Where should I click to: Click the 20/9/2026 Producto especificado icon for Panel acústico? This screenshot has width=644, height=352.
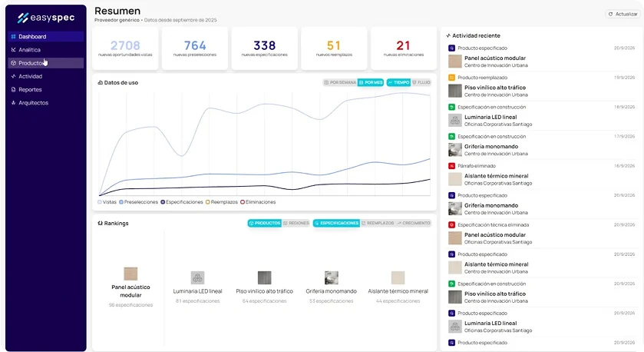(452, 48)
